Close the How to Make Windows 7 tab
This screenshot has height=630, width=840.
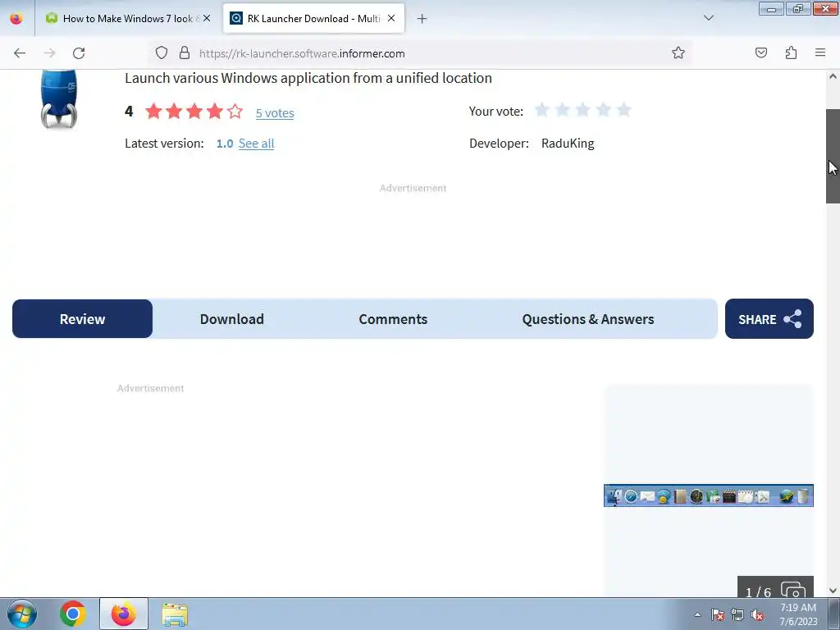(x=207, y=18)
